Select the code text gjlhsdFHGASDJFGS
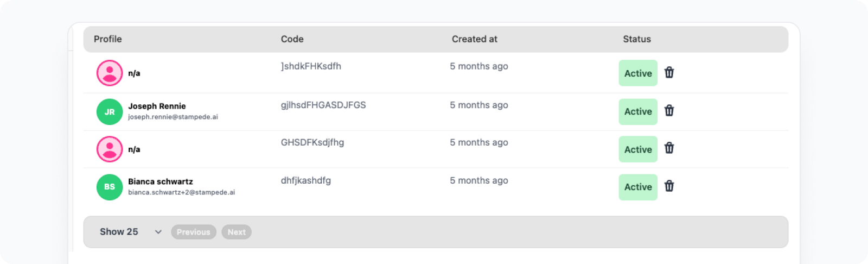868x264 pixels. click(323, 105)
